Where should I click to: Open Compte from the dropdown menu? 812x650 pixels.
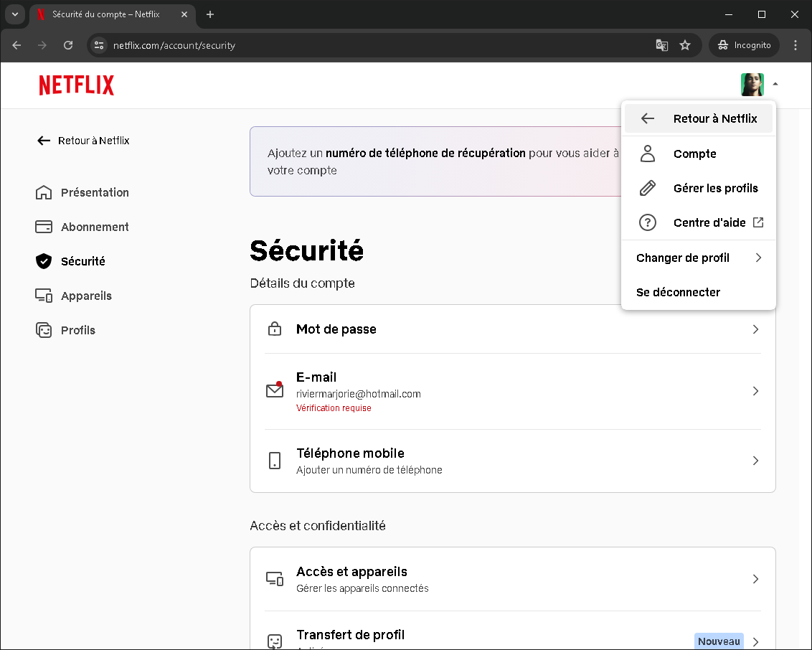coord(699,154)
